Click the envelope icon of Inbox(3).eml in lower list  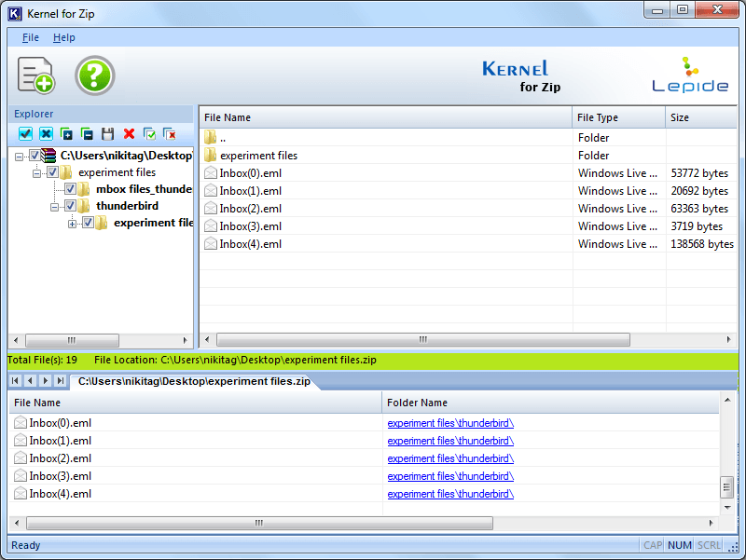20,476
